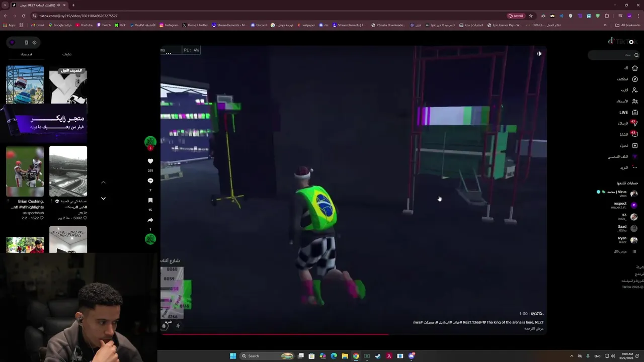Open the Discord bookmark

point(259,25)
